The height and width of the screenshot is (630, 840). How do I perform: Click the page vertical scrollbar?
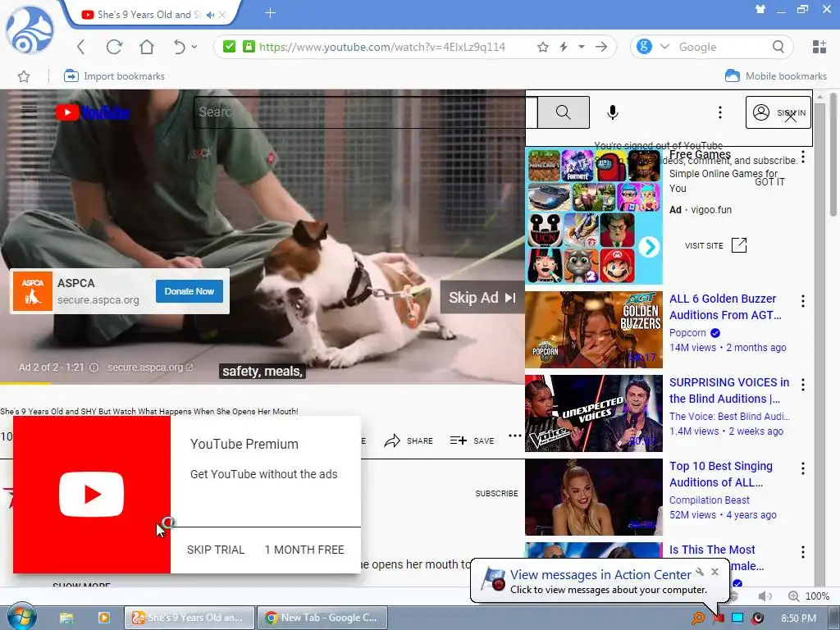point(833,155)
